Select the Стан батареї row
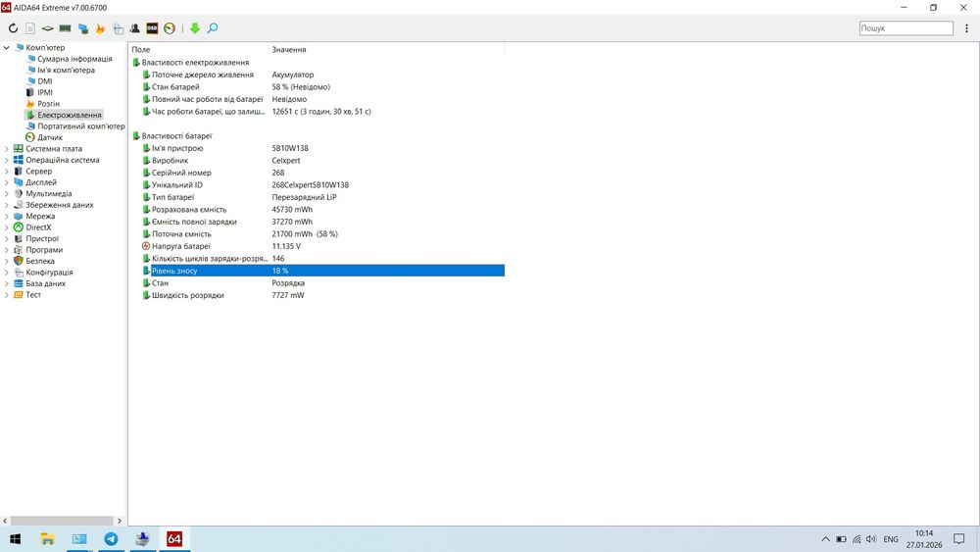The width and height of the screenshot is (980, 552). 318,87
